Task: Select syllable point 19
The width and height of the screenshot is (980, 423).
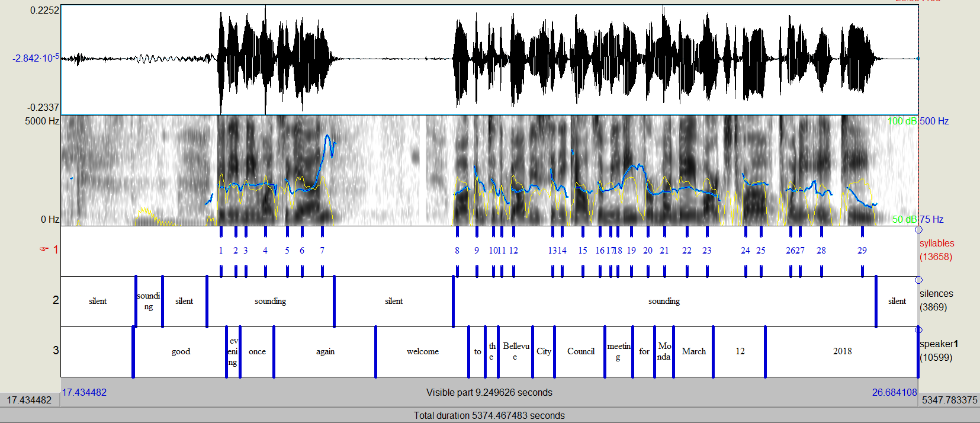Action: [631, 251]
